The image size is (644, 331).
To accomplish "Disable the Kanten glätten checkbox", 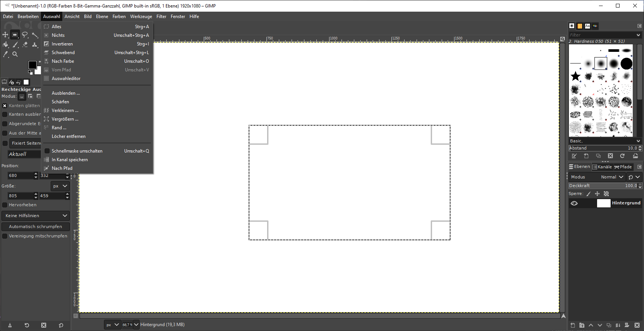I will coord(5,106).
